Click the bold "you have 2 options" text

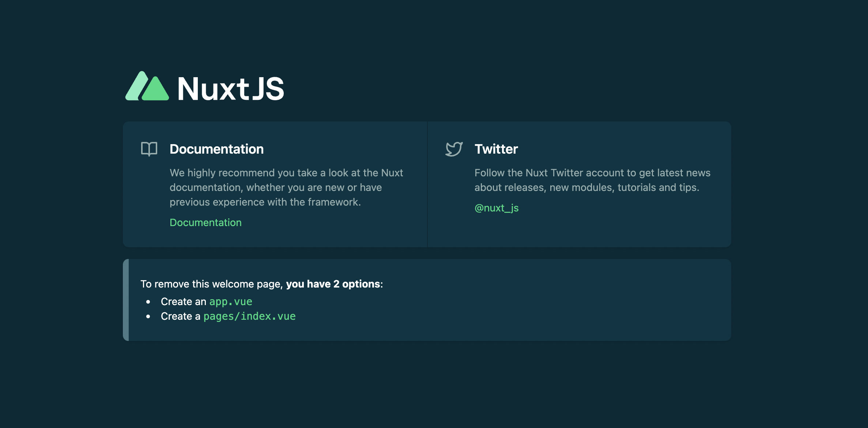tap(333, 284)
